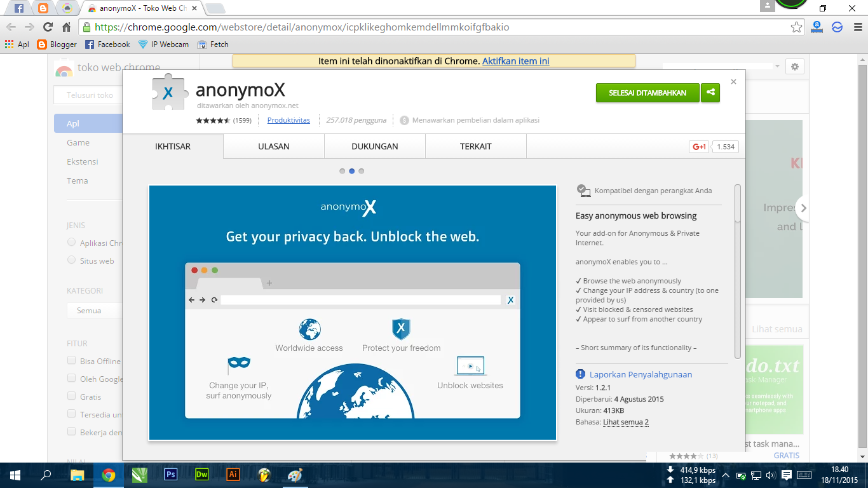Click the anonymoX promotional screenshot
The width and height of the screenshot is (868, 488).
click(353, 313)
